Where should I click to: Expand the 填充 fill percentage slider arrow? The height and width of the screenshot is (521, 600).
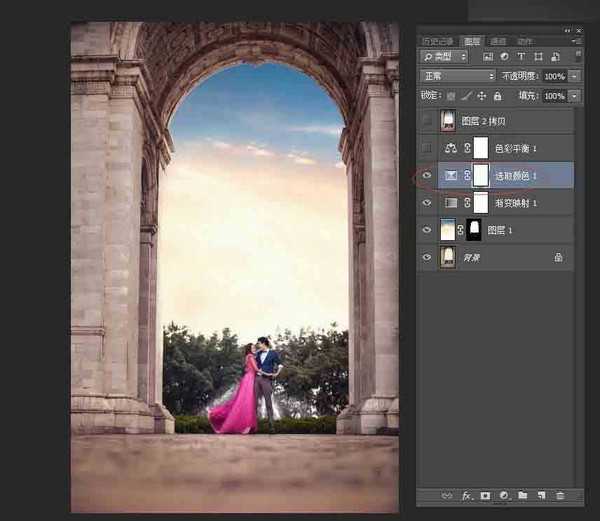pyautogui.click(x=574, y=96)
